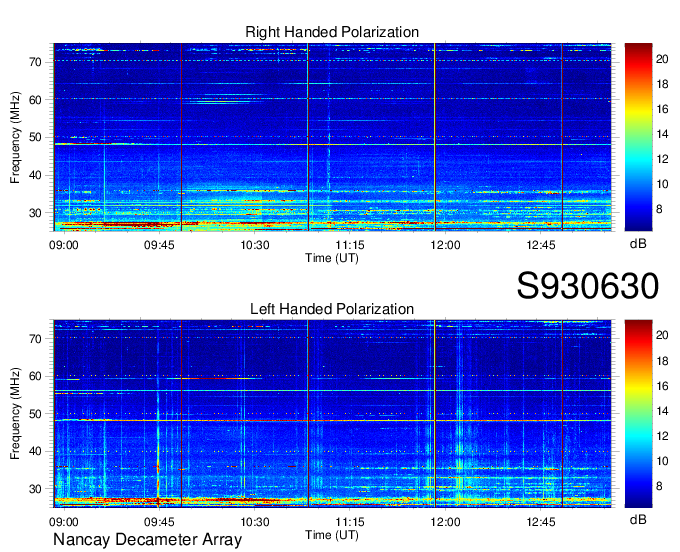Click the 12:45 tick under Left Handed plot
The image size is (680, 552).
click(x=541, y=522)
